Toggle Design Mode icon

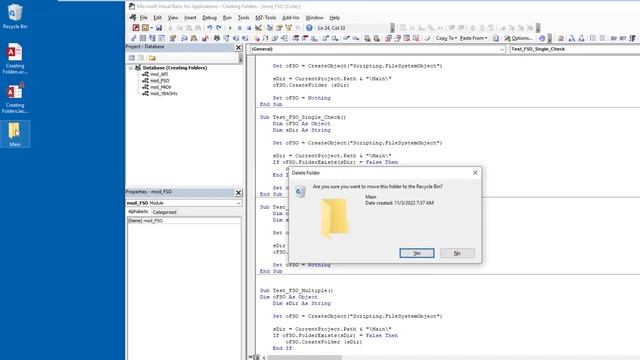[x=258, y=28]
